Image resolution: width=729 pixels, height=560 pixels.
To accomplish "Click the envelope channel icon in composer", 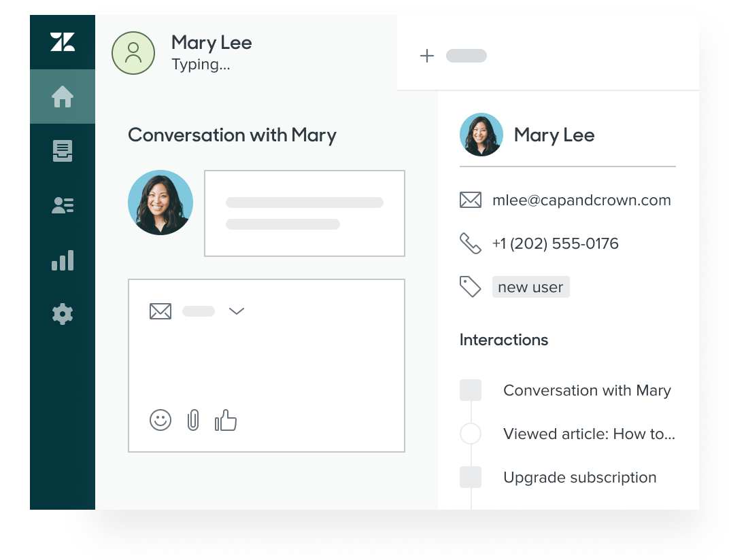I will pos(160,311).
